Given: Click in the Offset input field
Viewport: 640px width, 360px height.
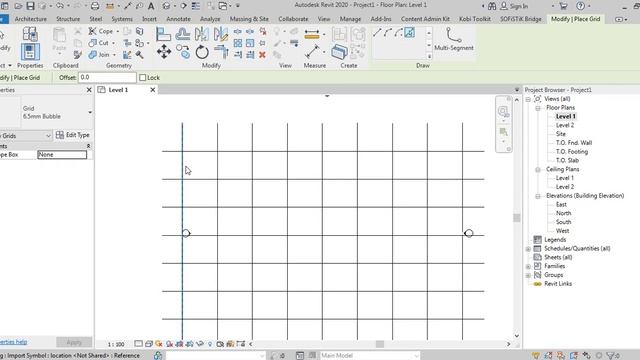Looking at the screenshot, I should pos(107,77).
